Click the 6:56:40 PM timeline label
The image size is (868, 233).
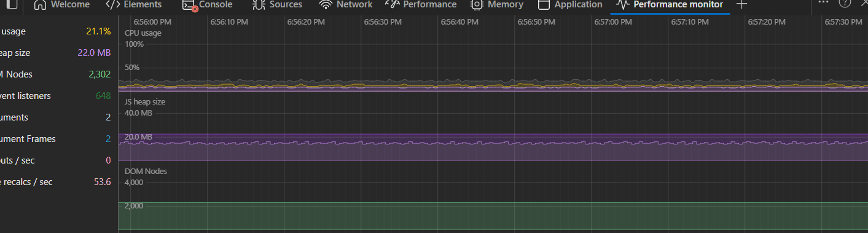pos(459,22)
